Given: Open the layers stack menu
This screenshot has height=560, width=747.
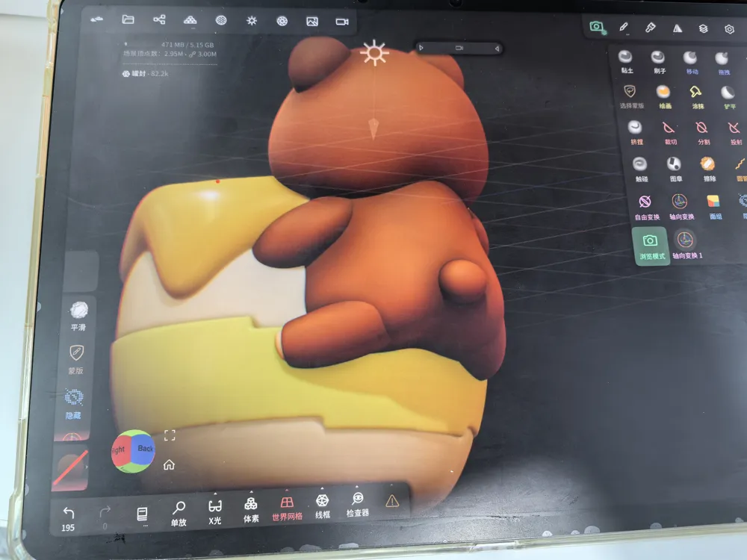Looking at the screenshot, I should tap(703, 29).
